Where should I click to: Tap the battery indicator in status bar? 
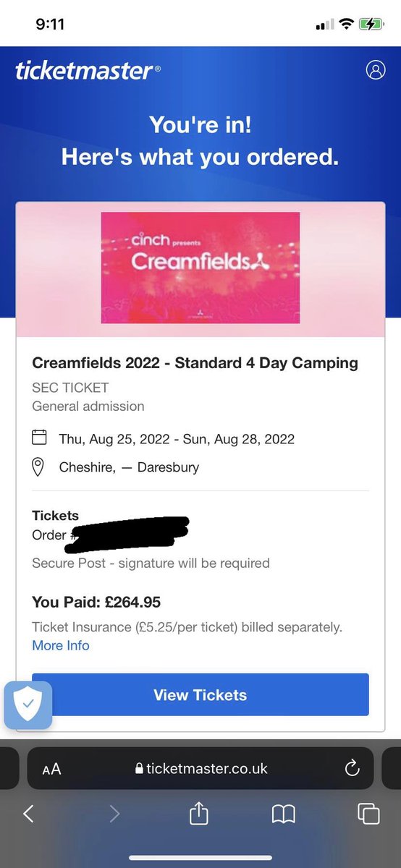click(371, 24)
